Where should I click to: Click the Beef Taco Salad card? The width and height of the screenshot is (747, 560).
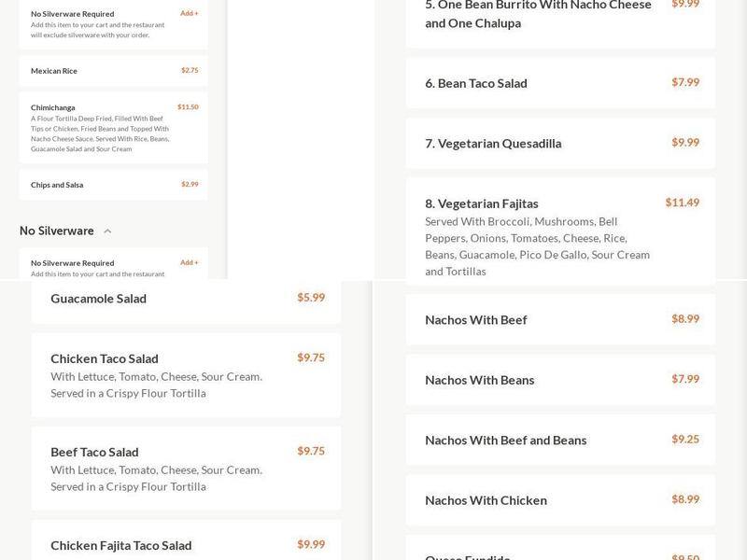[x=187, y=467]
